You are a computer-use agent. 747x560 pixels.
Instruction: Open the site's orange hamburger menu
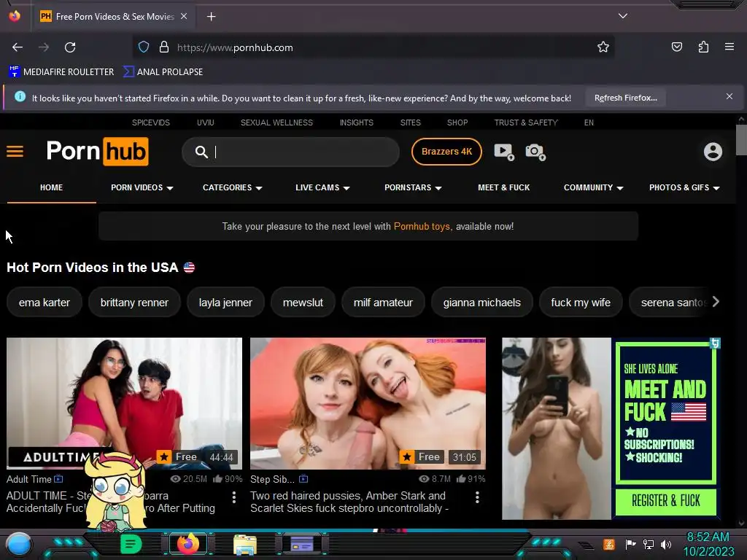click(x=15, y=152)
